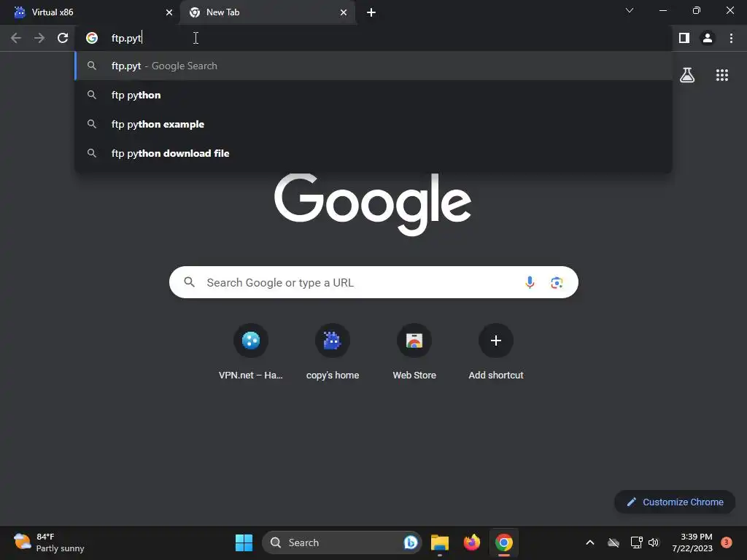Click the taskbar Search box
The height and width of the screenshot is (560, 747).
341,542
